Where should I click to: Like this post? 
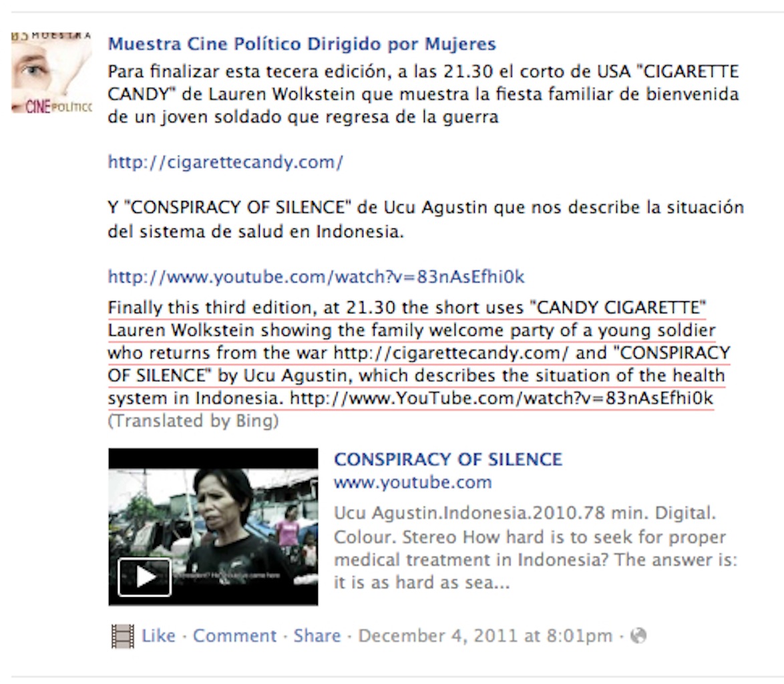tap(158, 636)
